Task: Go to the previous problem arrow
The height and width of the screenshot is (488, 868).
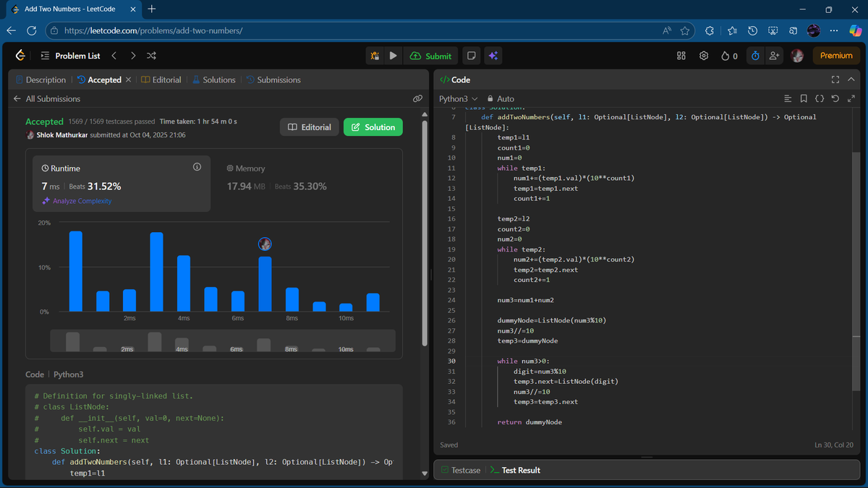Action: [x=114, y=56]
